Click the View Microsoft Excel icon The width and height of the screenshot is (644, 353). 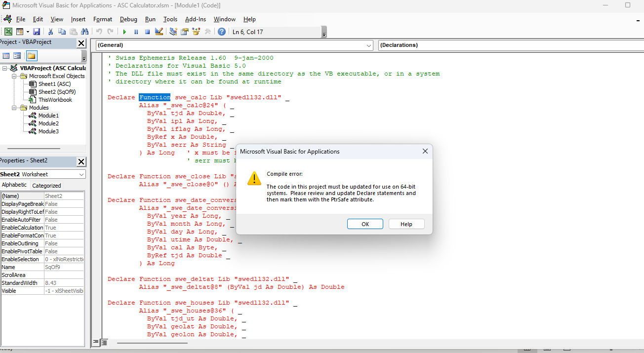coord(8,32)
